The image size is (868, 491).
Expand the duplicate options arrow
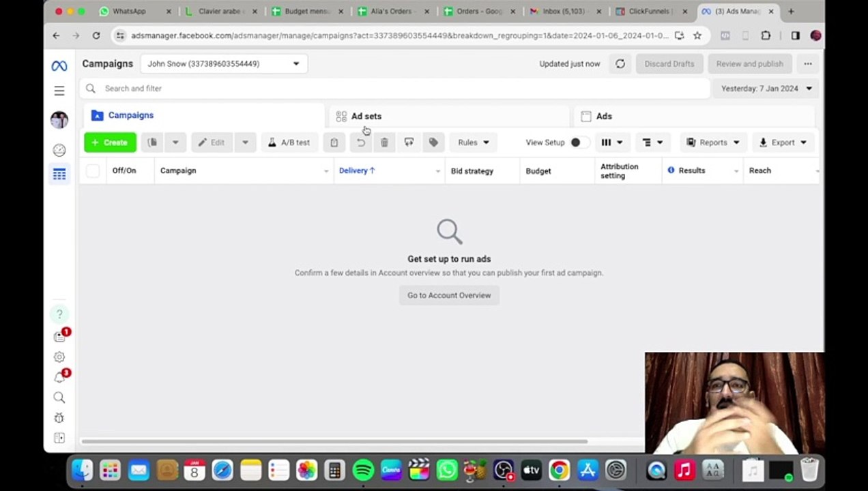(175, 143)
